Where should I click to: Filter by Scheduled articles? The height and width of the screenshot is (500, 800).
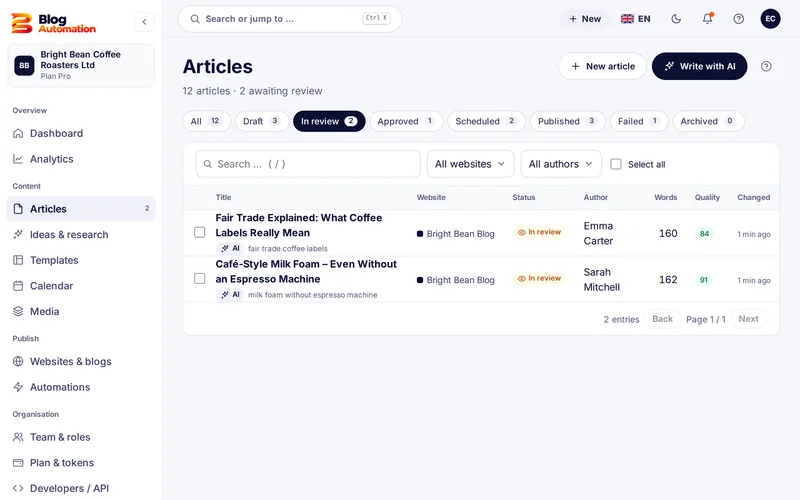click(486, 121)
